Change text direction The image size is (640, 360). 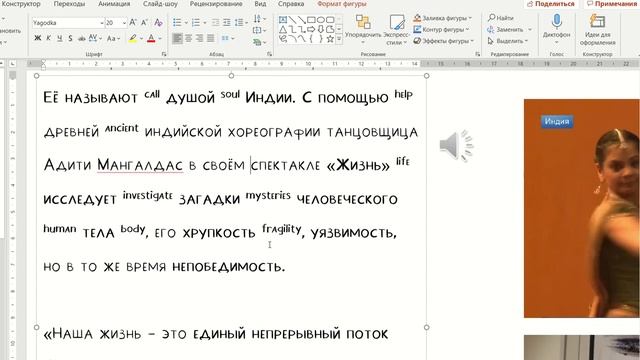[259, 19]
